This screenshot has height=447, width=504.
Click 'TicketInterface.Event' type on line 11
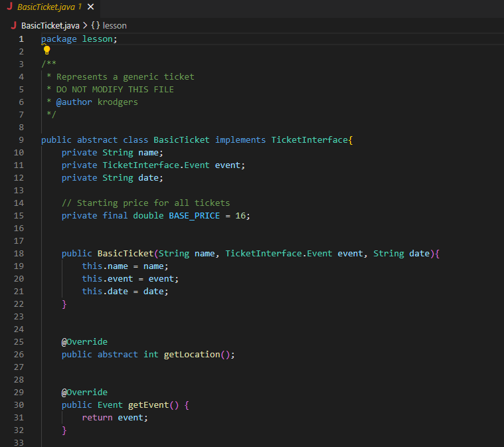[x=156, y=165]
